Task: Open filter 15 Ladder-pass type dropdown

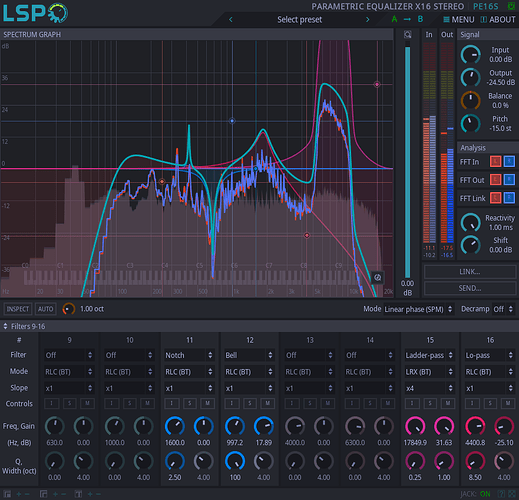Action: point(429,355)
